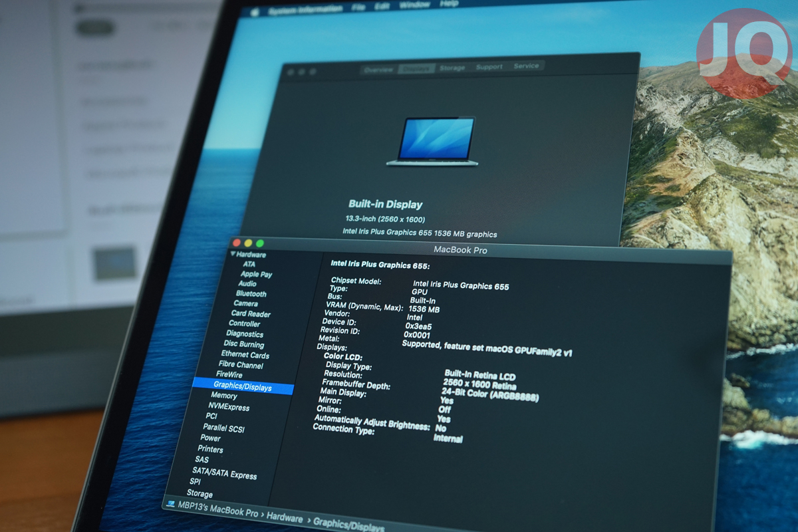Screen dimensions: 798x532
Task: Select PCI in the sidebar
Action: [x=211, y=416]
